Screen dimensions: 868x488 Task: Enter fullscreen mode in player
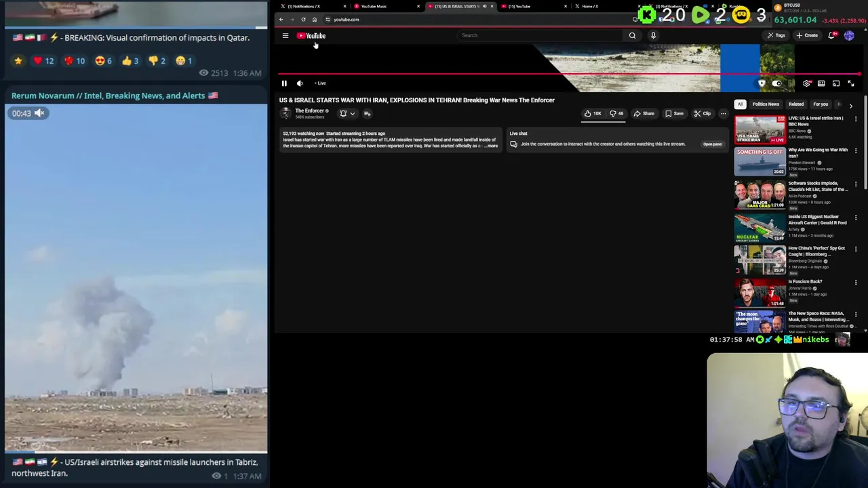pos(851,83)
